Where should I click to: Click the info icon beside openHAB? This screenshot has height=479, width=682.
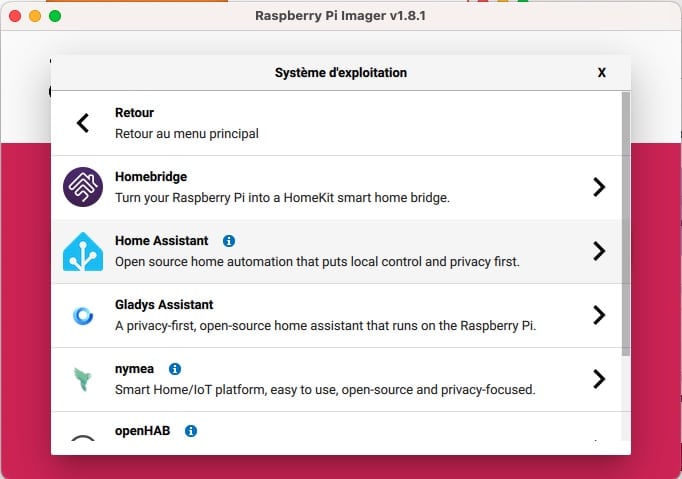(x=191, y=431)
